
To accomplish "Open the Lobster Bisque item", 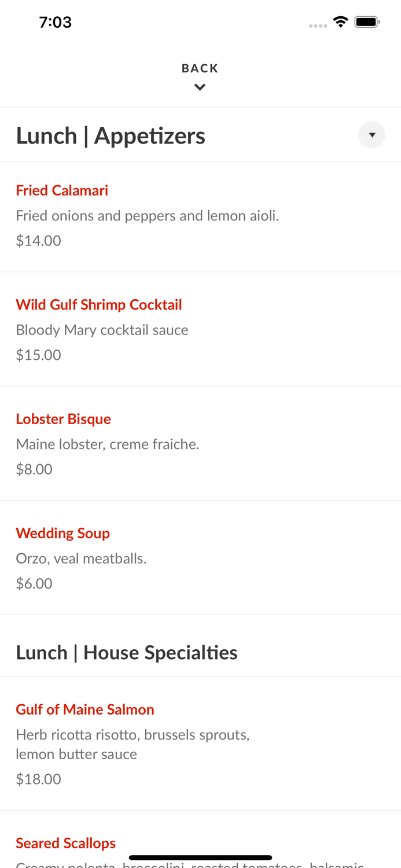I will click(64, 418).
